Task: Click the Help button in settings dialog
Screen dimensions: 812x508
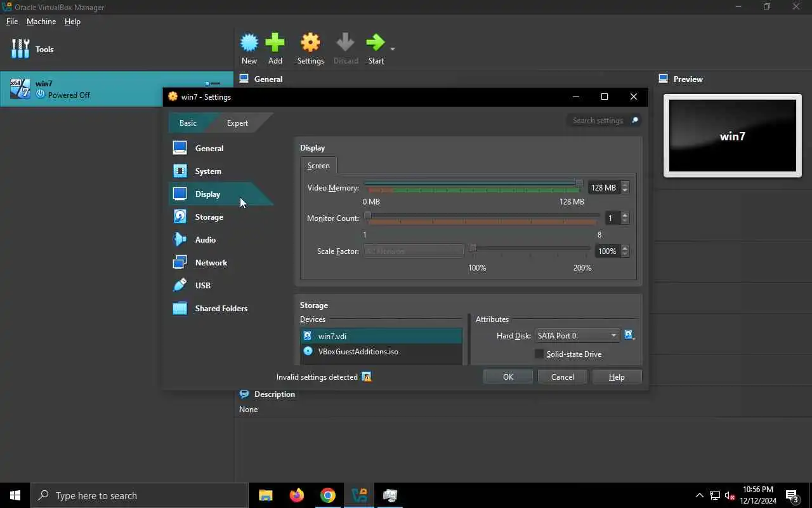Action: [617, 377]
